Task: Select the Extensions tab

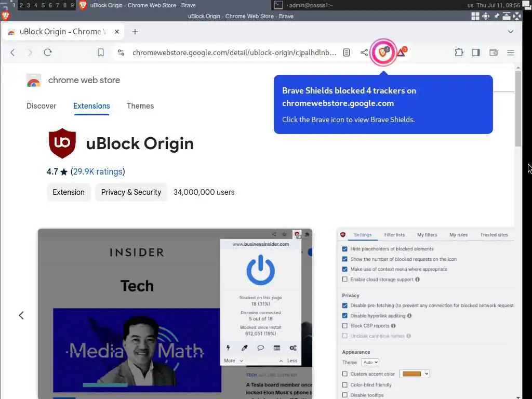Action: pyautogui.click(x=91, y=106)
